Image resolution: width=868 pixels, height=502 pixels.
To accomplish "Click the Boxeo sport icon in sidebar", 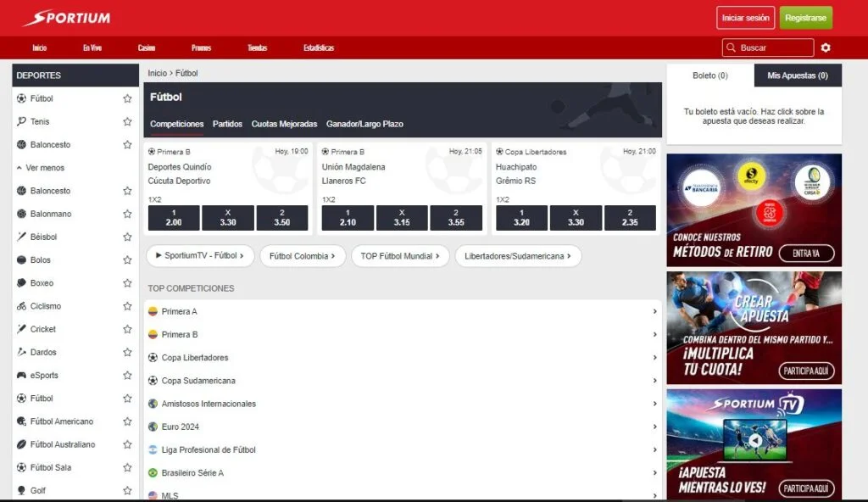I will point(22,283).
